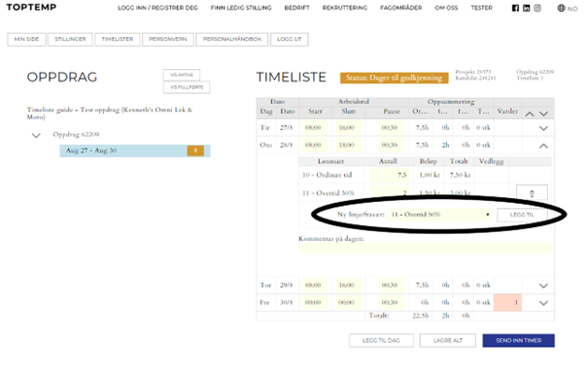Click the Fre 30/8 Start time field

(314, 303)
